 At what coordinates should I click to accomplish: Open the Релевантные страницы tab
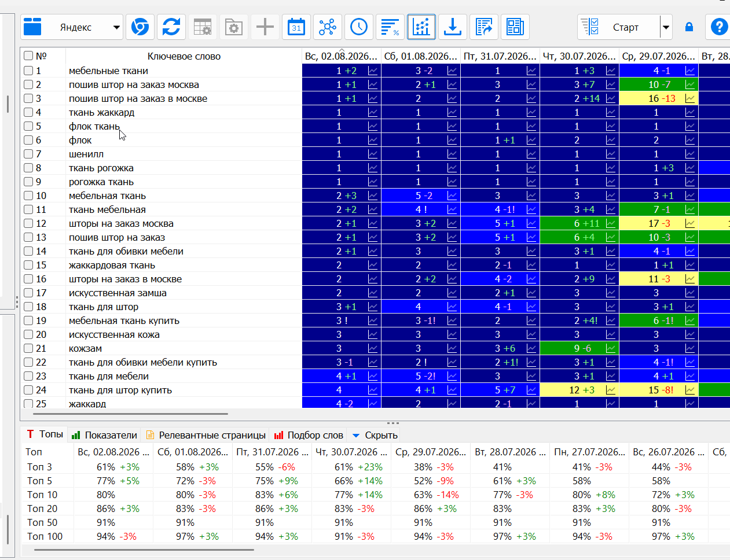pyautogui.click(x=206, y=435)
